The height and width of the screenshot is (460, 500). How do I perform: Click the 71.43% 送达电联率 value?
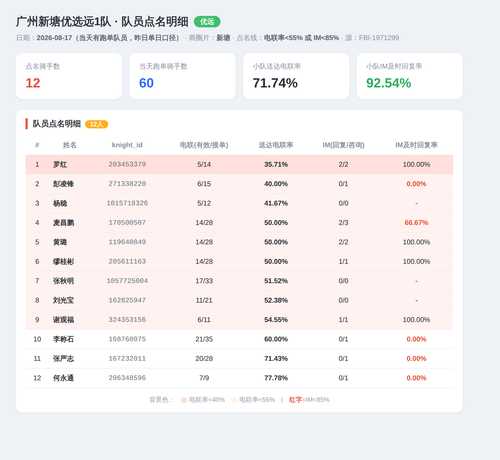pyautogui.click(x=276, y=359)
